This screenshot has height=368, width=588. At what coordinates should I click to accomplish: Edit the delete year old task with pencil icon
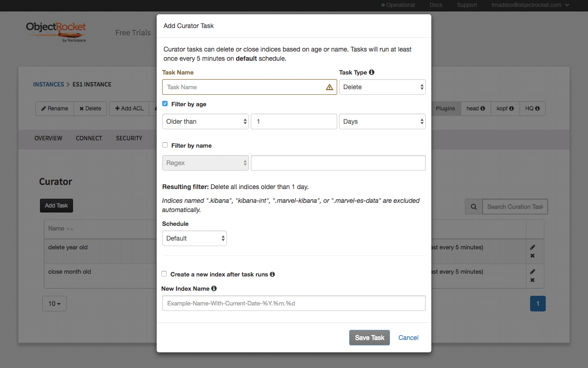pos(532,247)
